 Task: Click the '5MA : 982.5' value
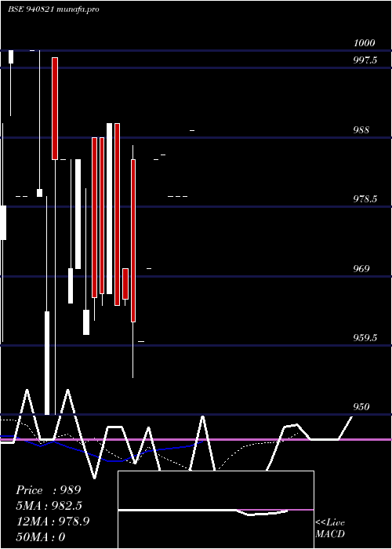click(50, 506)
